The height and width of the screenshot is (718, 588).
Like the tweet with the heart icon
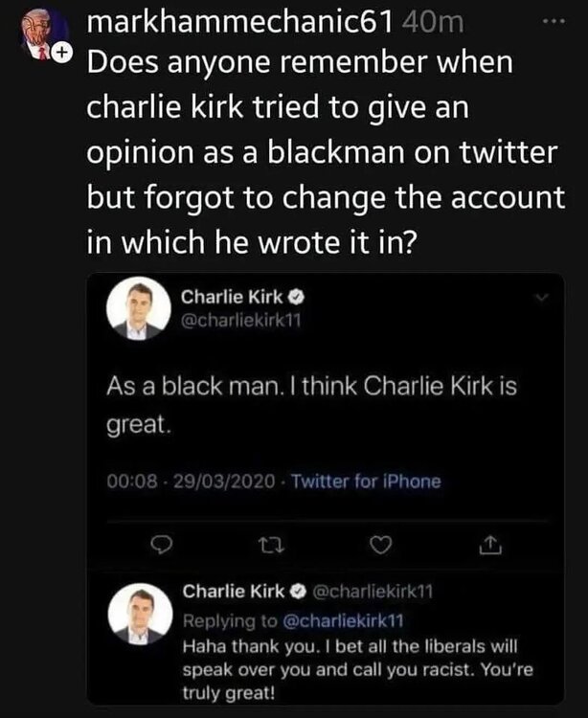point(381,545)
